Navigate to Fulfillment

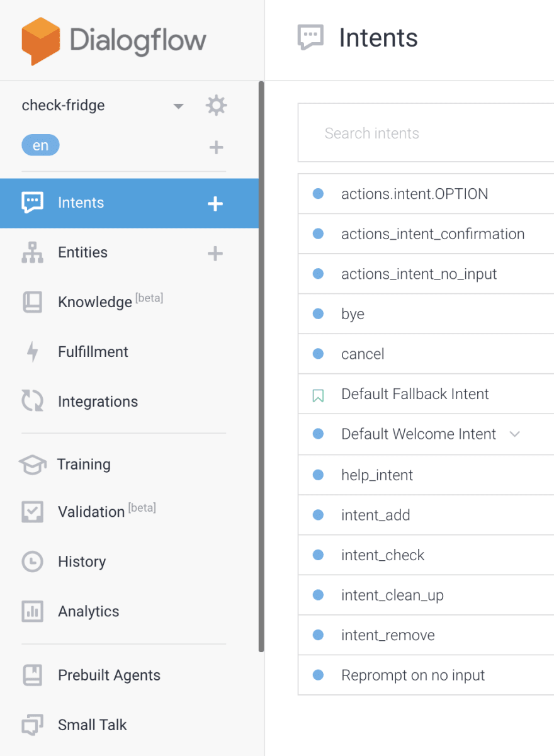[x=93, y=352]
